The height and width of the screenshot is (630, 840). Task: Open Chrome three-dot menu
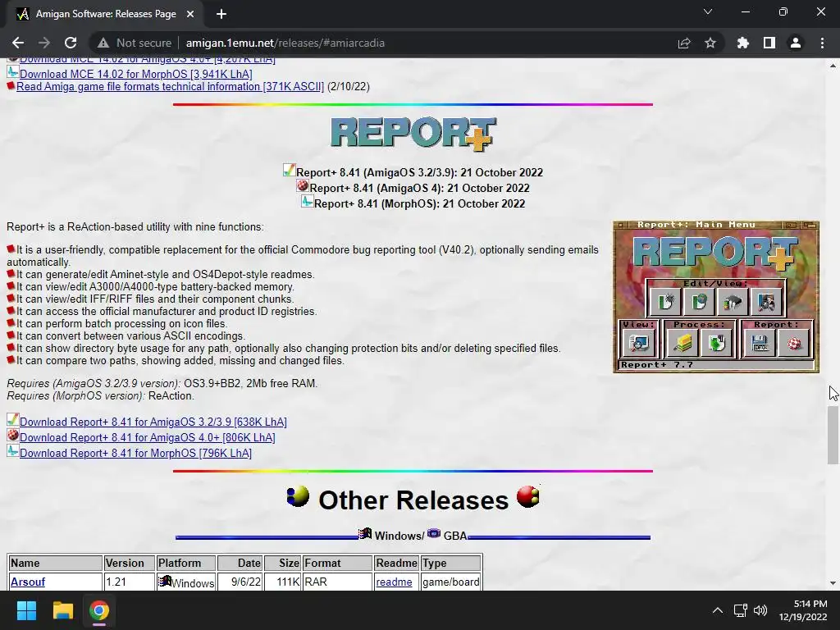(x=822, y=43)
